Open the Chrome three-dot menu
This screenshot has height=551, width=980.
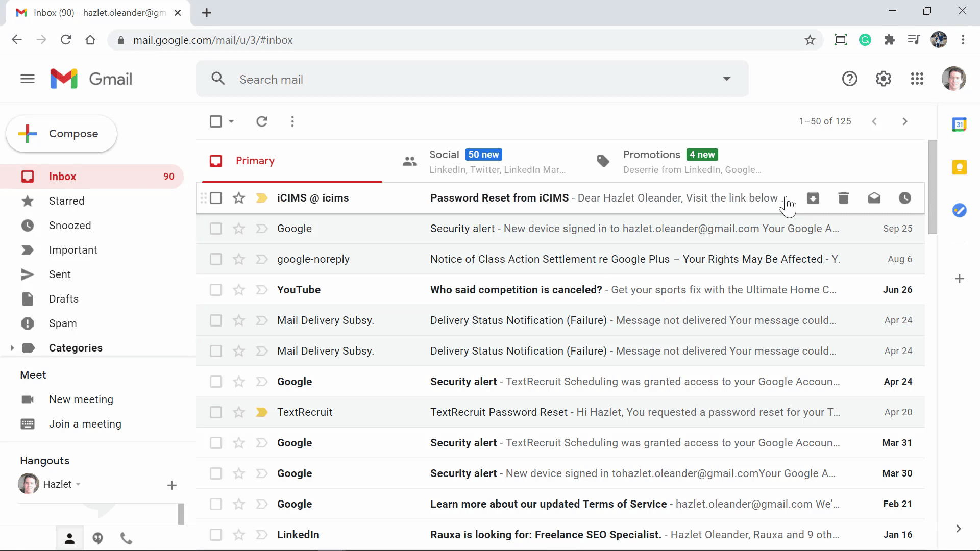[963, 40]
